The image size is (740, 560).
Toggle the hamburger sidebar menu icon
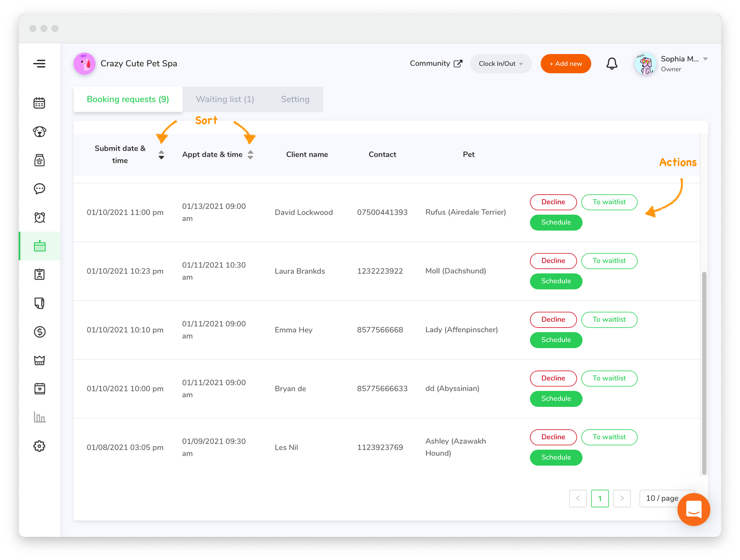pos(39,64)
